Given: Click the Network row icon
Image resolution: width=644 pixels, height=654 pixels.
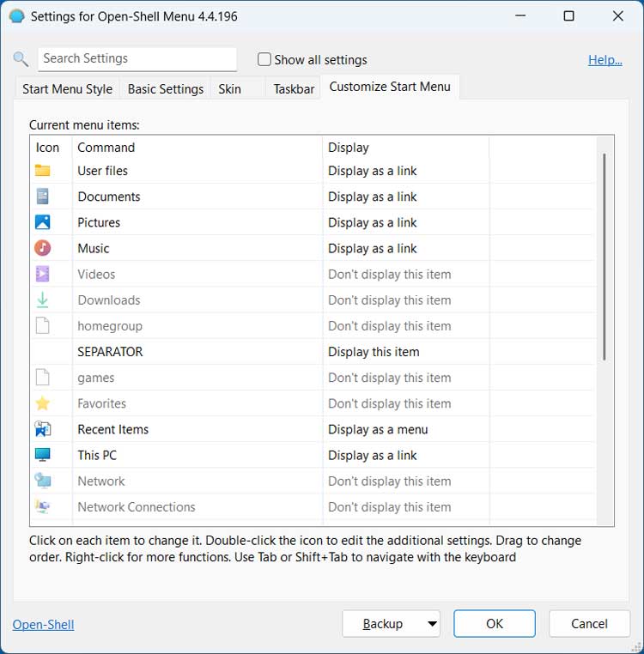Looking at the screenshot, I should click(x=43, y=481).
